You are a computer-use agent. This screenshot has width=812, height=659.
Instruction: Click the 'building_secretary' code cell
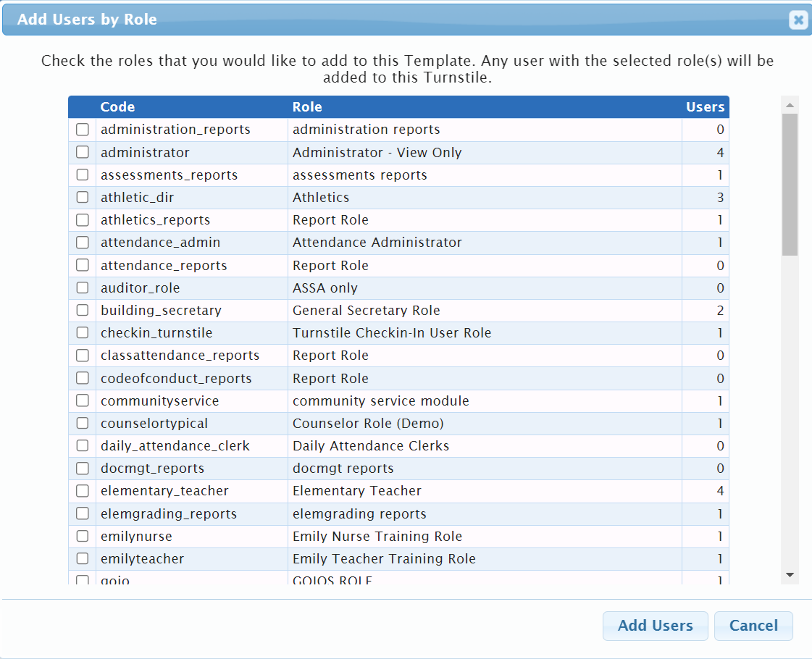[192, 311]
